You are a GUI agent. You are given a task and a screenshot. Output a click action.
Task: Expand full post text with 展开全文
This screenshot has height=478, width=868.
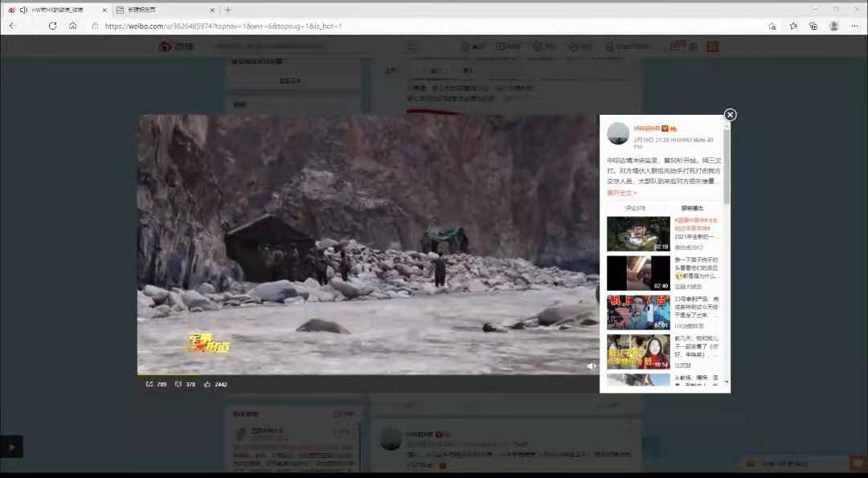pos(622,193)
